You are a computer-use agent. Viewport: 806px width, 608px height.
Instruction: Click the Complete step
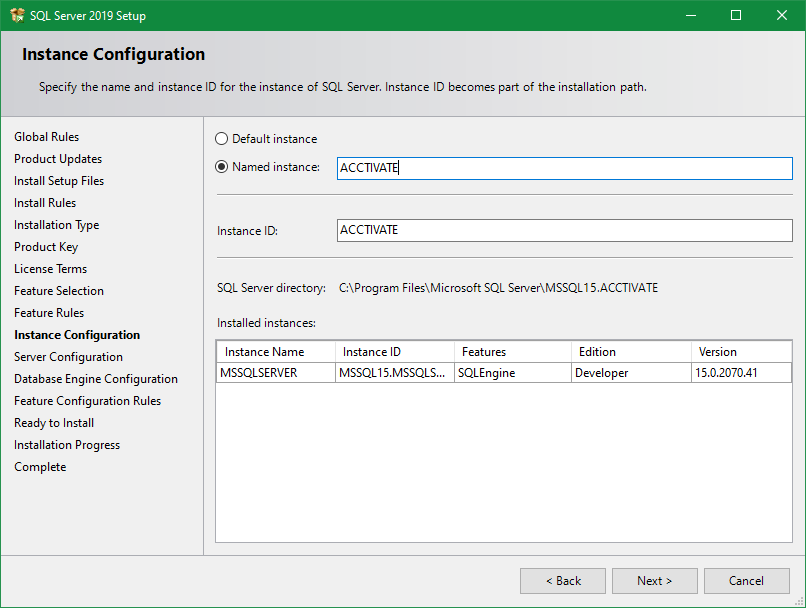(x=40, y=467)
